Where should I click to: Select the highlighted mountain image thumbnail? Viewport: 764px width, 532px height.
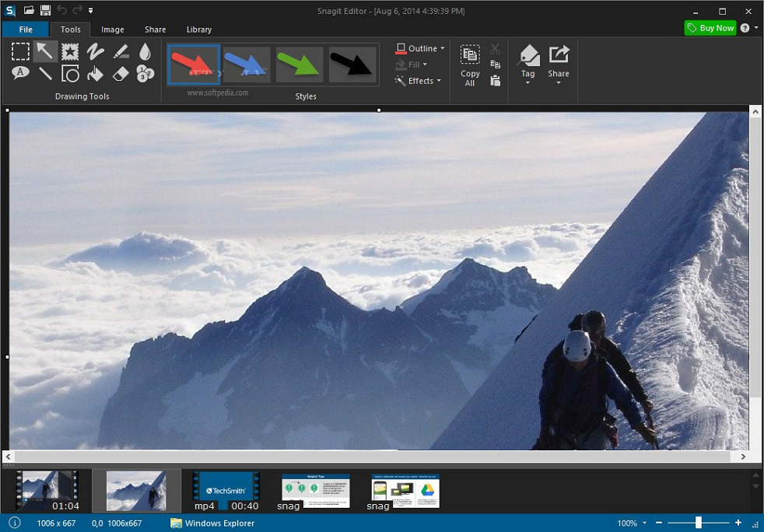[136, 491]
